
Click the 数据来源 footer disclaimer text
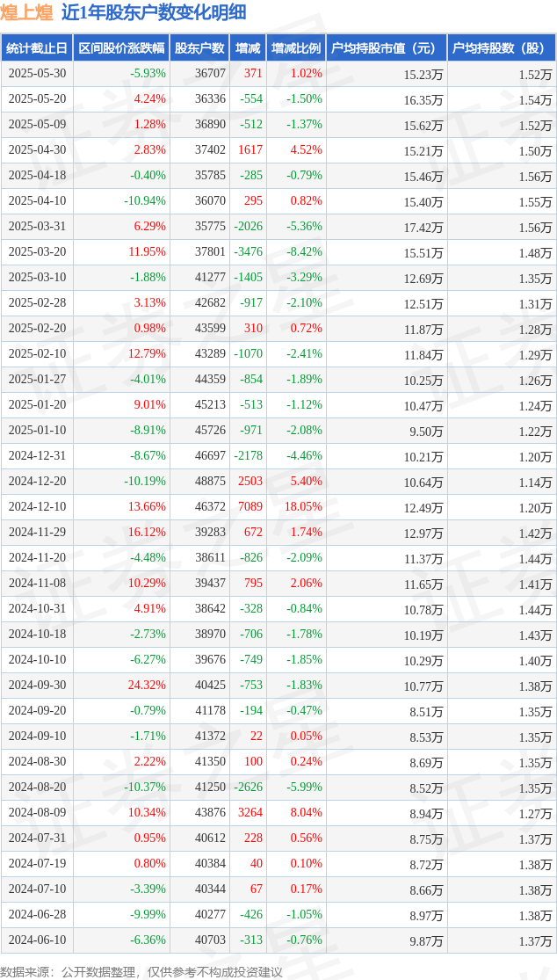click(141, 971)
